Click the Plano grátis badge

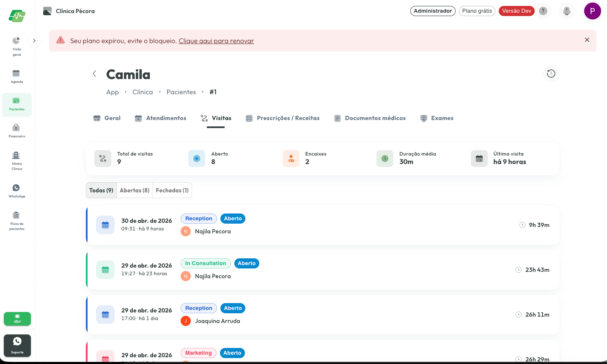477,11
